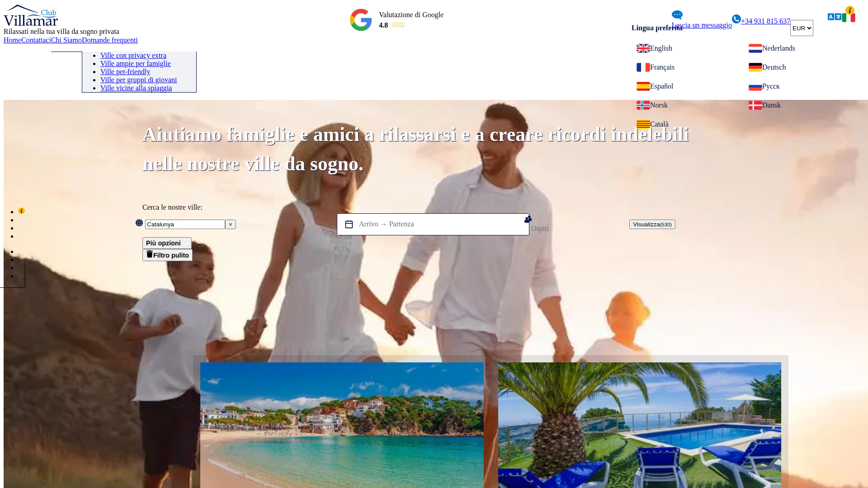Open the Contattaci menu item
868x488 pixels.
[36, 40]
